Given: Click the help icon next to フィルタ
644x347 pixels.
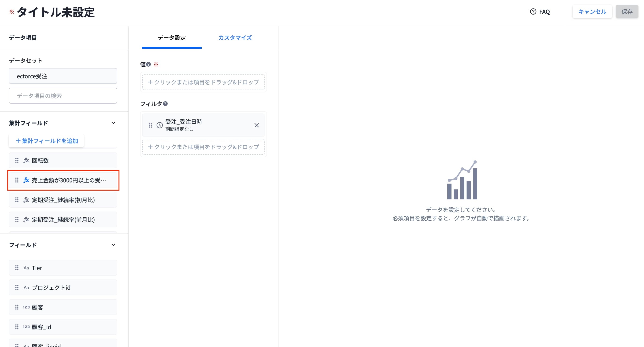Looking at the screenshot, I should (x=165, y=104).
